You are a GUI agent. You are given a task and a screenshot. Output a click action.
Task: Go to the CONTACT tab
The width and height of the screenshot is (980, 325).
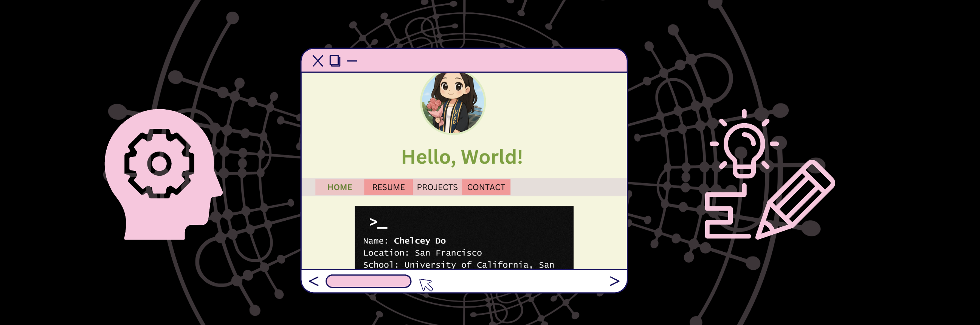(x=486, y=187)
